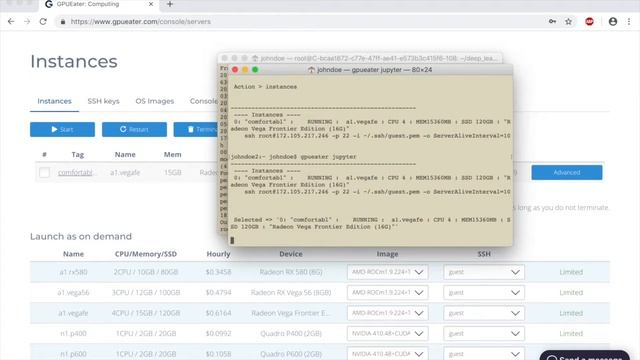The image size is (640, 360).
Task: Select the GPUEater: Computing browser tab
Action: pos(98,4)
